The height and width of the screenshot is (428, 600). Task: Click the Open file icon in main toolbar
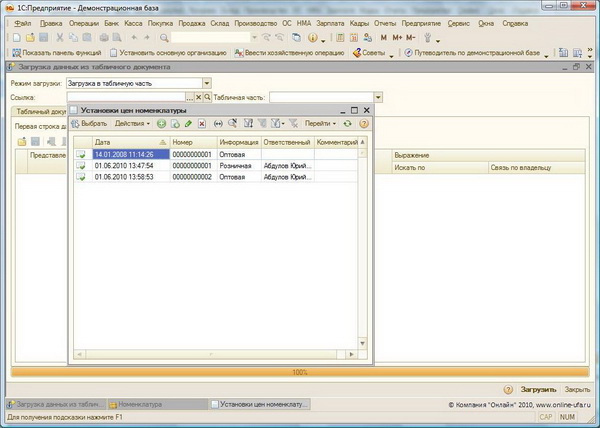pyautogui.click(x=30, y=37)
